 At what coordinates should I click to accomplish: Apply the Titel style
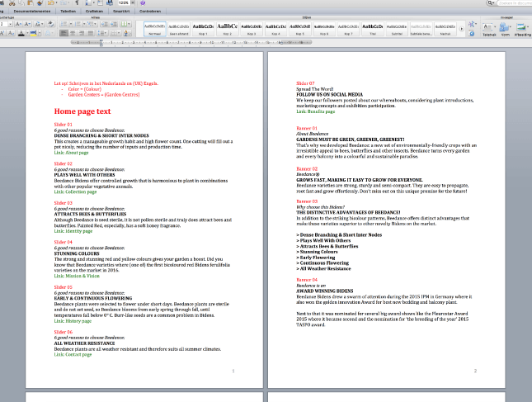373,29
